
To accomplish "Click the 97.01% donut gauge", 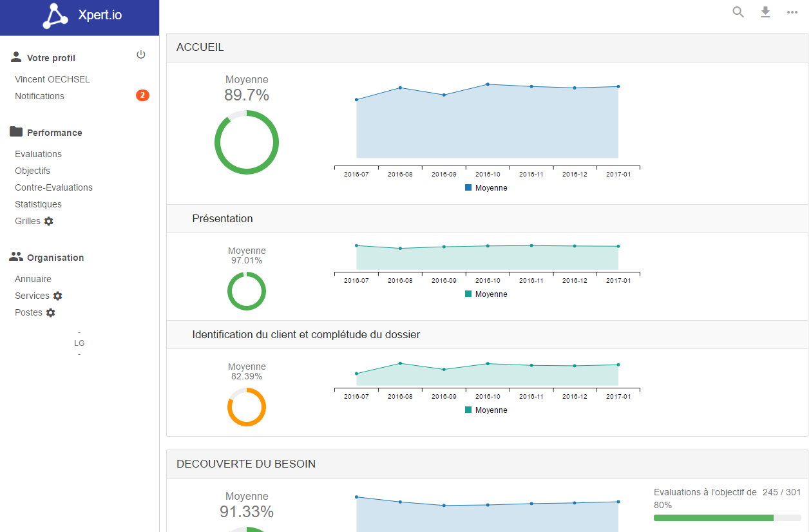I will coord(247,291).
